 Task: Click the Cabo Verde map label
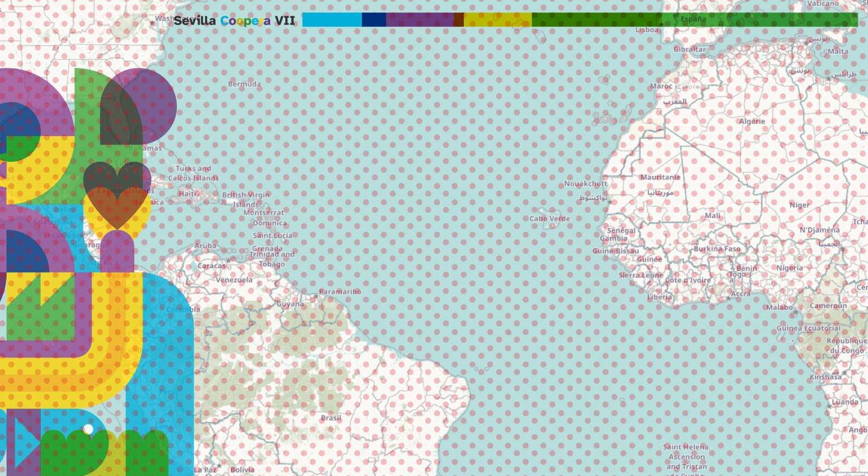(550, 219)
